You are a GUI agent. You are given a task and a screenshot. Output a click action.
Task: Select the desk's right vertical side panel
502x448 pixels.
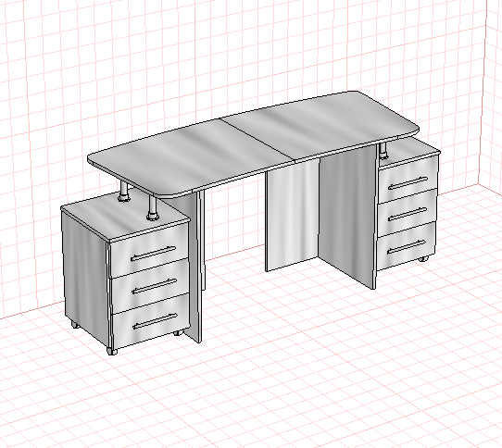coord(347,218)
